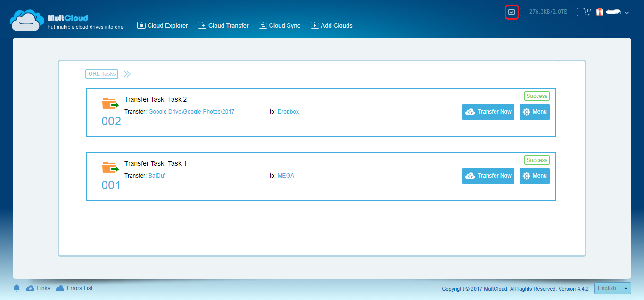
Task: Click the Task 1 orange folder icon
Action: tap(110, 168)
